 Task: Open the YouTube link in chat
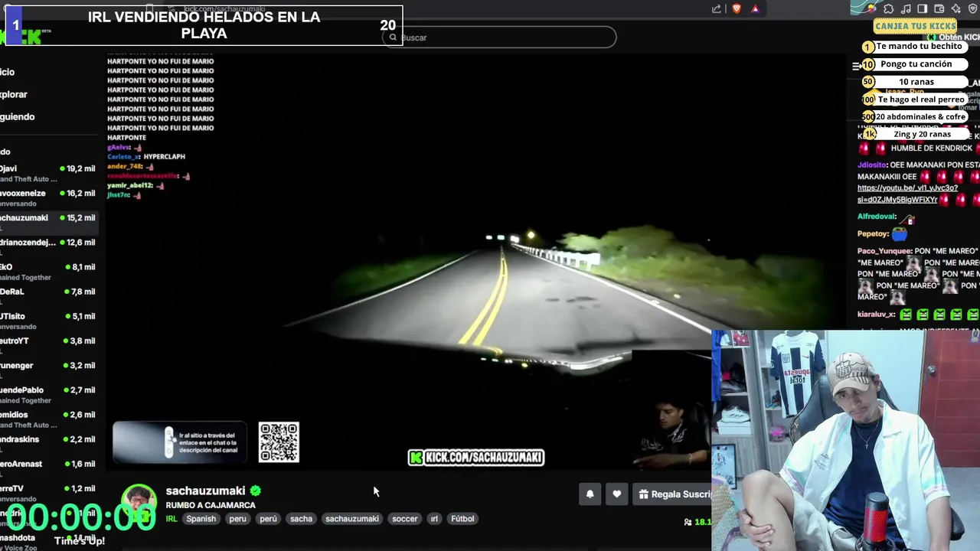(x=907, y=194)
